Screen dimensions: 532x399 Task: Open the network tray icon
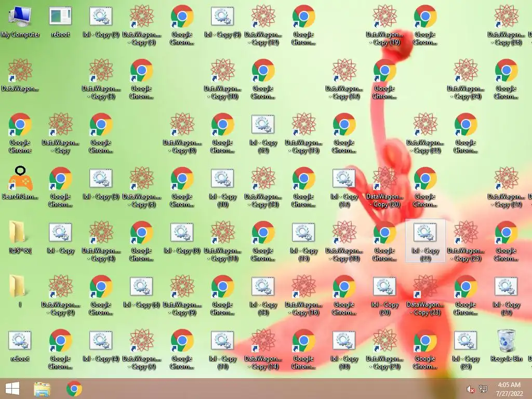click(483, 389)
